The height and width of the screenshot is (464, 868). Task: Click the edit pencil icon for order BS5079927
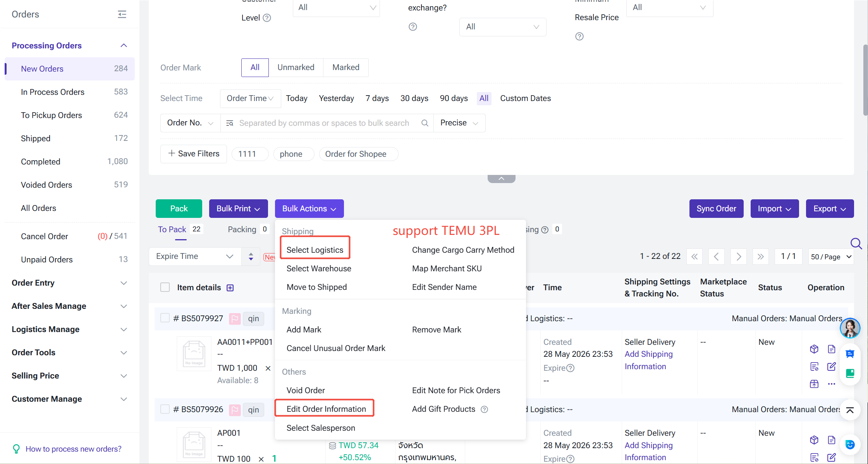point(832,366)
